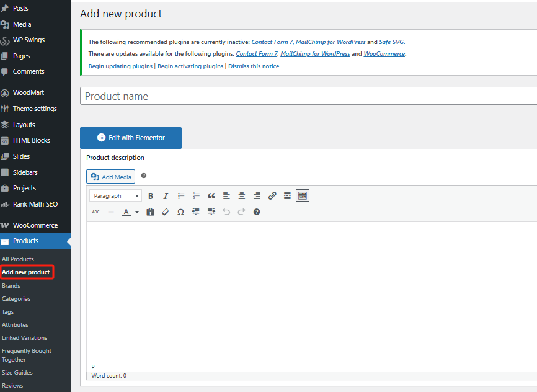Image resolution: width=537 pixels, height=392 pixels.
Task: Open the WooCommerce sidebar menu
Action: [x=35, y=225]
